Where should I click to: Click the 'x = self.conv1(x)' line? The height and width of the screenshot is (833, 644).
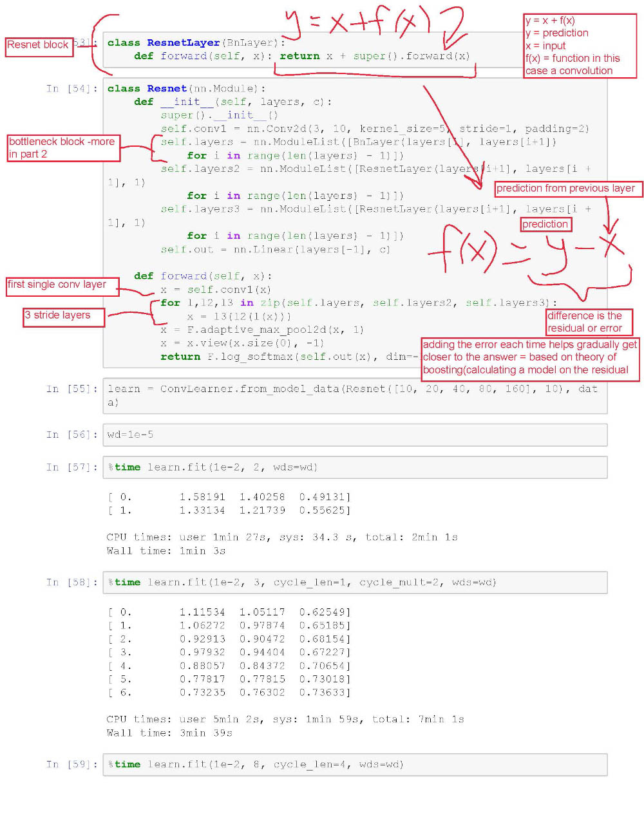pyautogui.click(x=216, y=290)
